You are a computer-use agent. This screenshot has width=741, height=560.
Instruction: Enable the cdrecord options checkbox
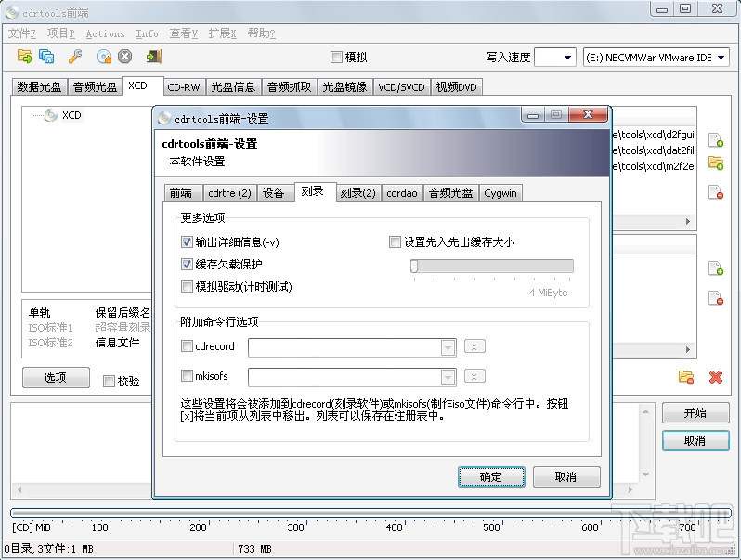(x=188, y=345)
